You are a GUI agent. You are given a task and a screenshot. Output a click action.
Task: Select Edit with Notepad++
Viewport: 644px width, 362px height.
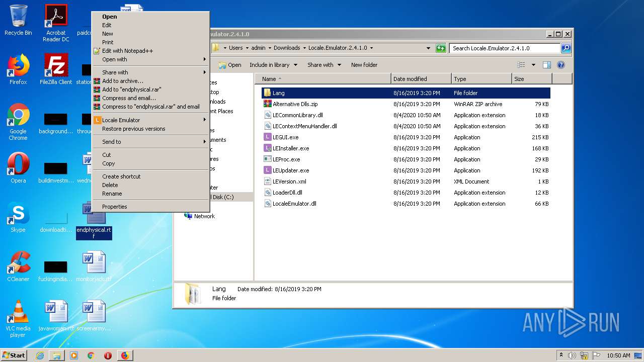click(150, 51)
